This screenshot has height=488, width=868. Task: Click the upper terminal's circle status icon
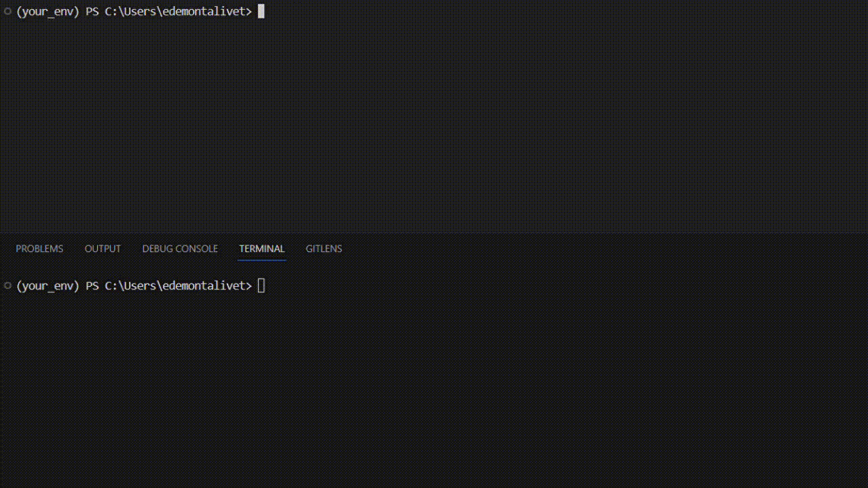[x=7, y=11]
